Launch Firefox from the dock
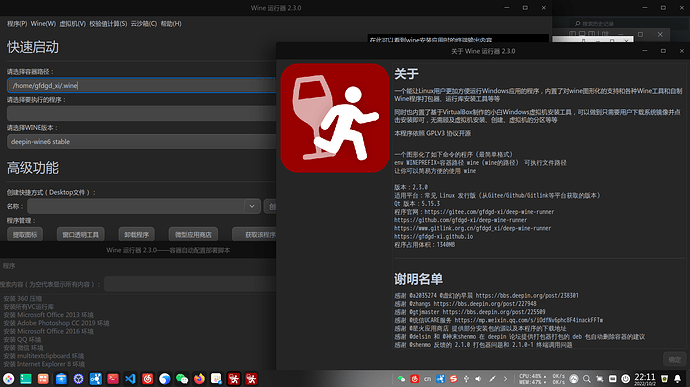 [199, 379]
